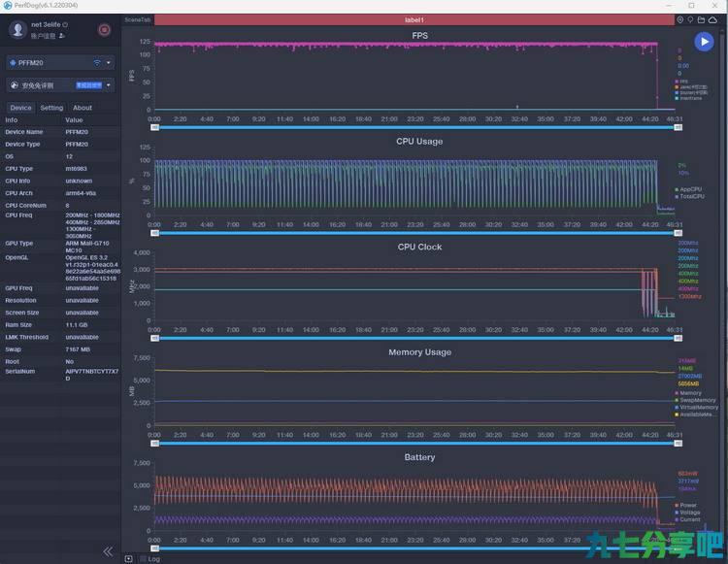Click the CPU Arch value arm64-v8a
Image resolution: width=728 pixels, height=564 pixels.
point(81,193)
